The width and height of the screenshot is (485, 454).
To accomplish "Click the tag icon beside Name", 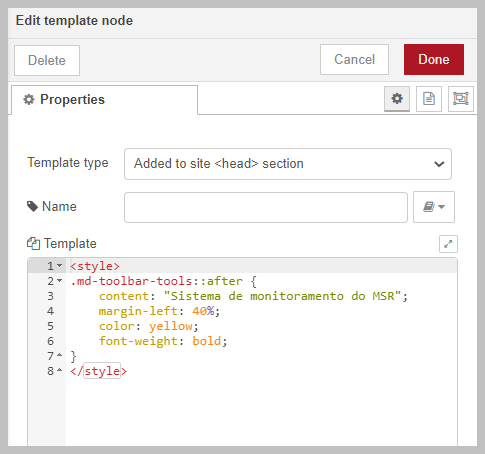I will pos(32,206).
